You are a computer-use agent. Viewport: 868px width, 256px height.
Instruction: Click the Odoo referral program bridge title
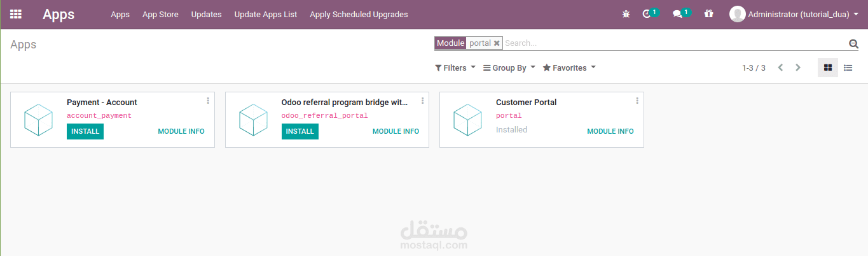click(x=345, y=103)
